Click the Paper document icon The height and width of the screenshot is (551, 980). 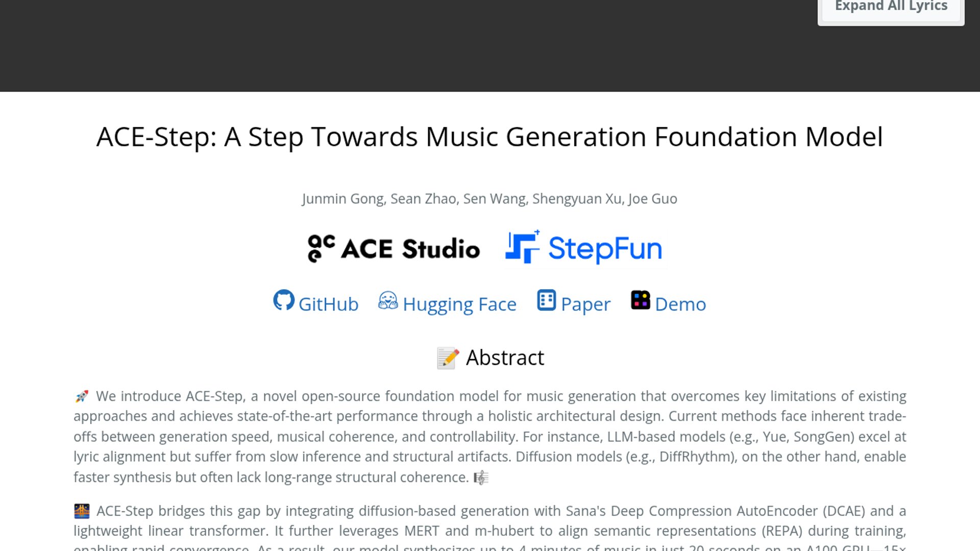(x=546, y=300)
